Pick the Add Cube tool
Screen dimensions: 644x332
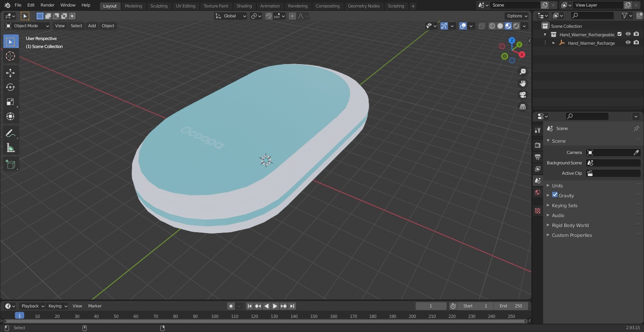[10, 165]
